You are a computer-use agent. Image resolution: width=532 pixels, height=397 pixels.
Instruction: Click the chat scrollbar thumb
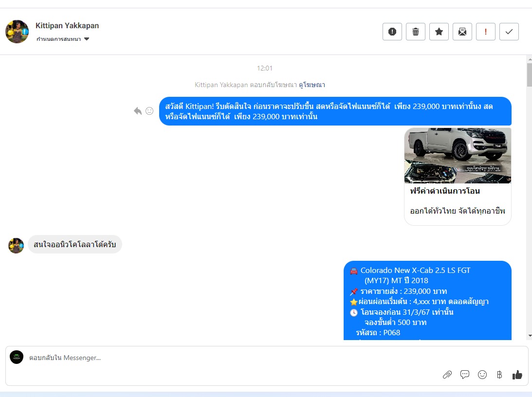pos(530,74)
